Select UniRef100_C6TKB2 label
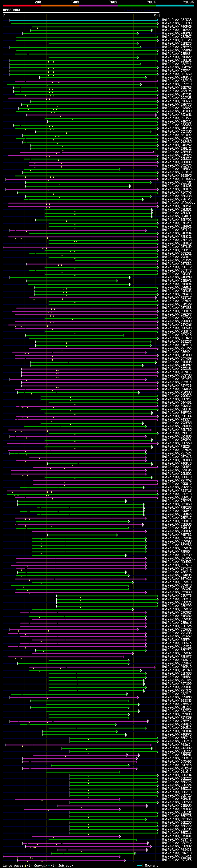 coord(177,264)
